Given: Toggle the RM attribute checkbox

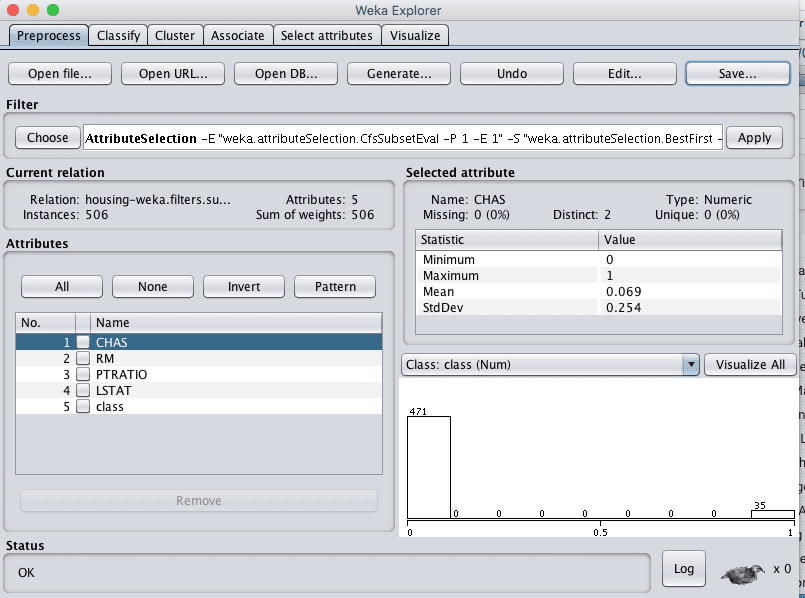Looking at the screenshot, I should click(83, 358).
